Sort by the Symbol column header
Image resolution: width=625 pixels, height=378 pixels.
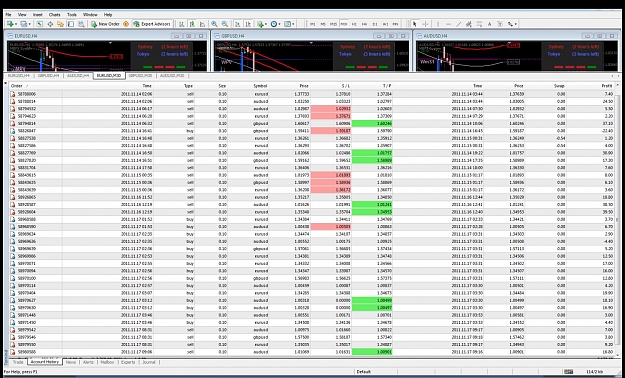261,86
